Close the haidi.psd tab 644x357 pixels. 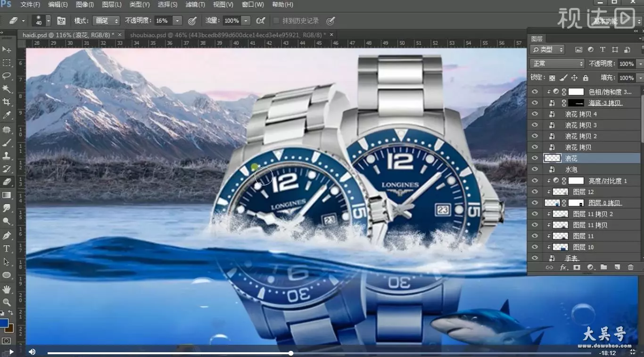point(120,35)
